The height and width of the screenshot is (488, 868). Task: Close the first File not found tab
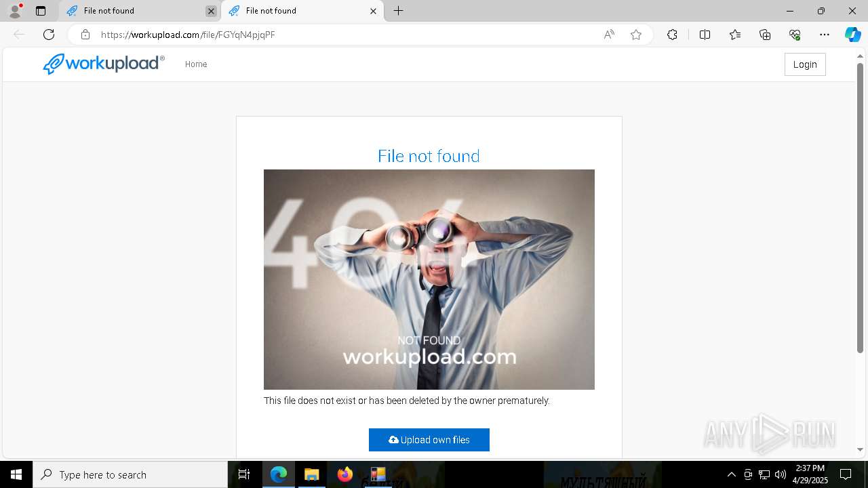click(x=211, y=11)
